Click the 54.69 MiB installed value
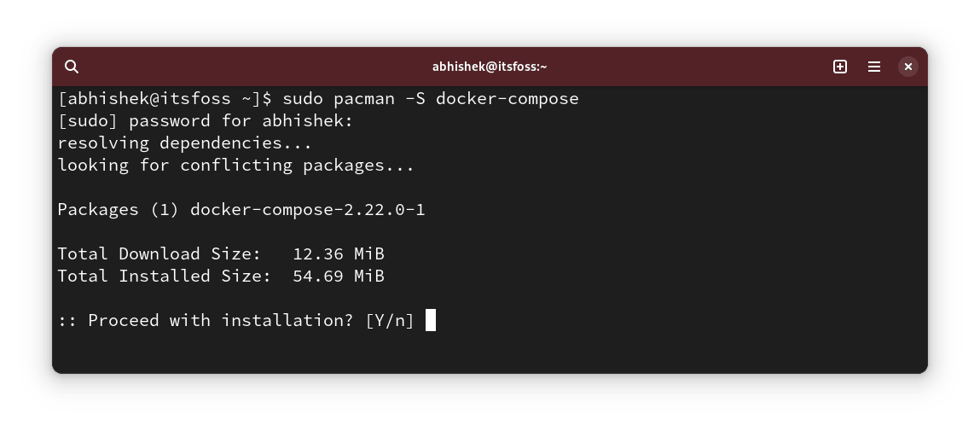980x431 pixels. (x=339, y=276)
